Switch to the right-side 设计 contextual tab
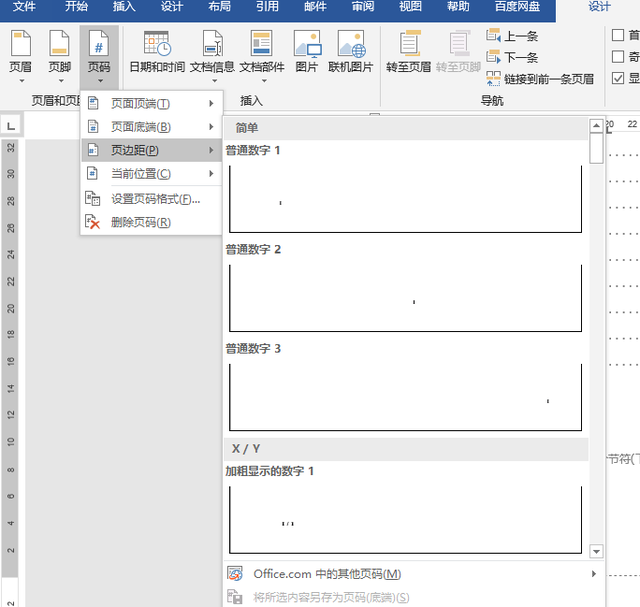The image size is (640, 607). click(599, 7)
